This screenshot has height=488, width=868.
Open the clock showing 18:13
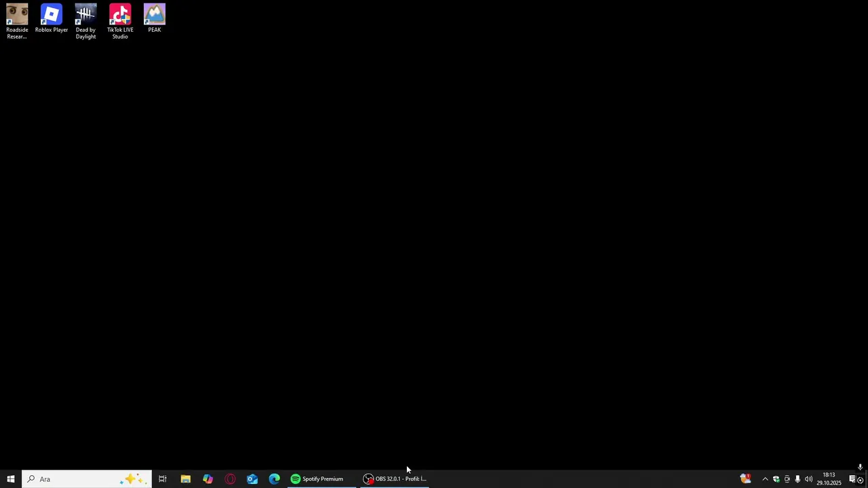[x=829, y=479]
